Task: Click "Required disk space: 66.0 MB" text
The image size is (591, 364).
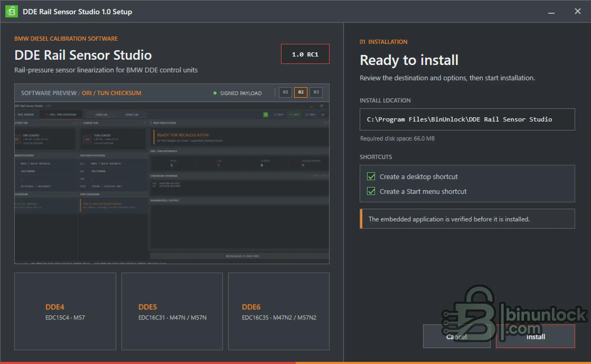Action: coord(397,138)
